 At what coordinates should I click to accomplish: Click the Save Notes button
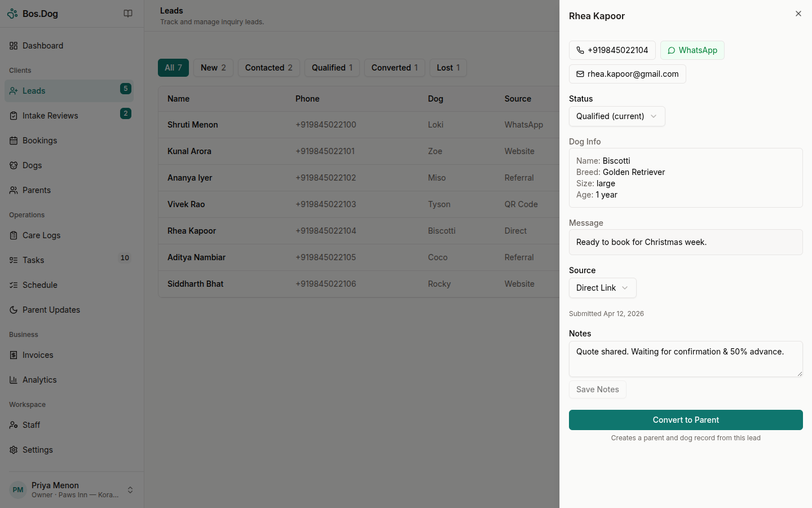[597, 389]
